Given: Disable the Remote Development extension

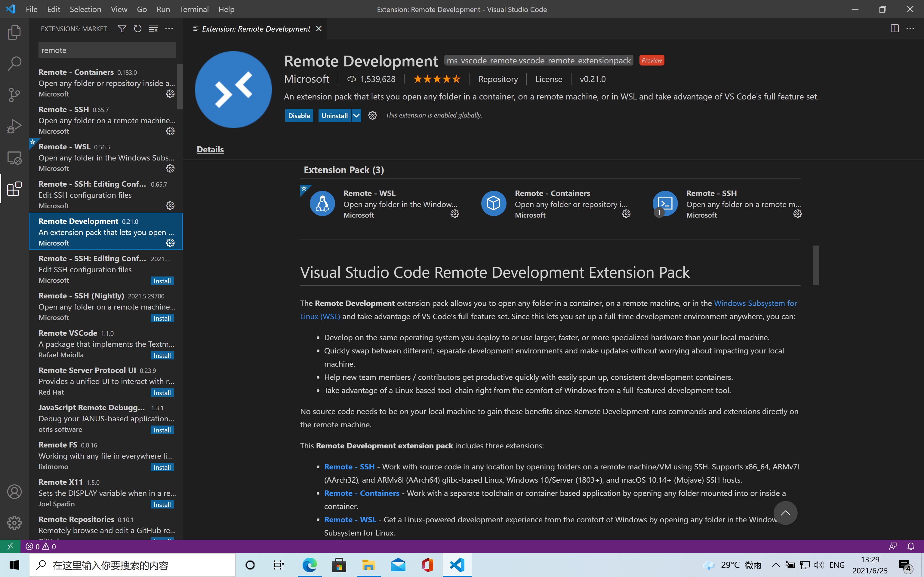Looking at the screenshot, I should [299, 115].
